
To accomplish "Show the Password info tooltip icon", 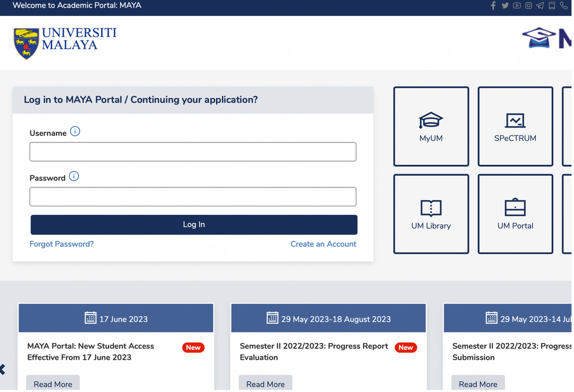I will pos(74,176).
